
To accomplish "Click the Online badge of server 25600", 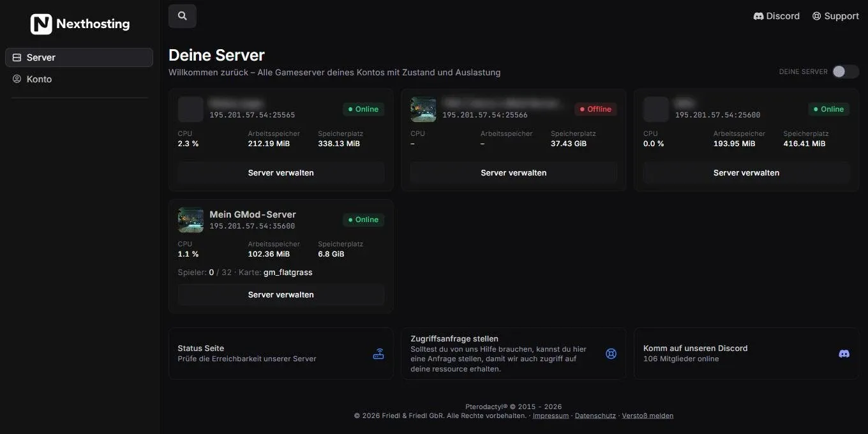I will click(828, 109).
